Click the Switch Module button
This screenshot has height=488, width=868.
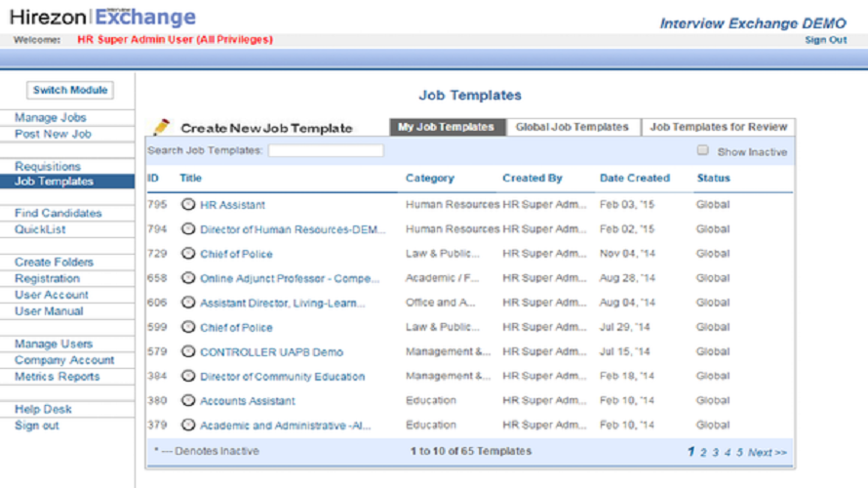click(70, 91)
